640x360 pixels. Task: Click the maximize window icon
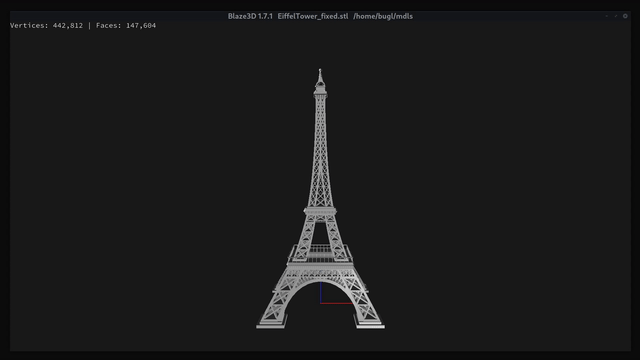point(616,16)
